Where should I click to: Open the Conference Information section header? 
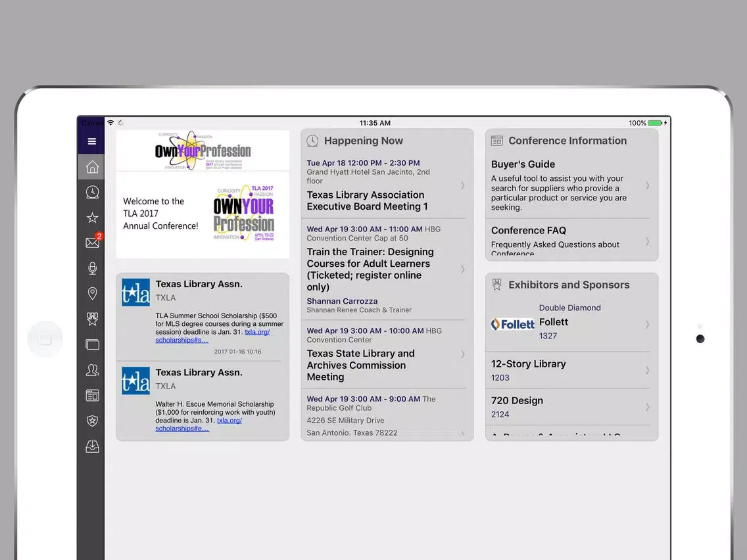567,141
